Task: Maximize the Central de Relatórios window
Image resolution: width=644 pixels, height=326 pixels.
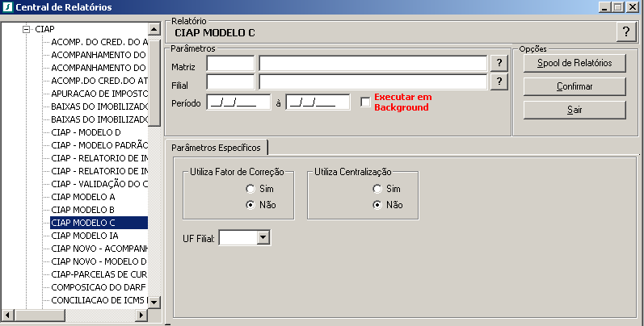Action: tap(617, 7)
